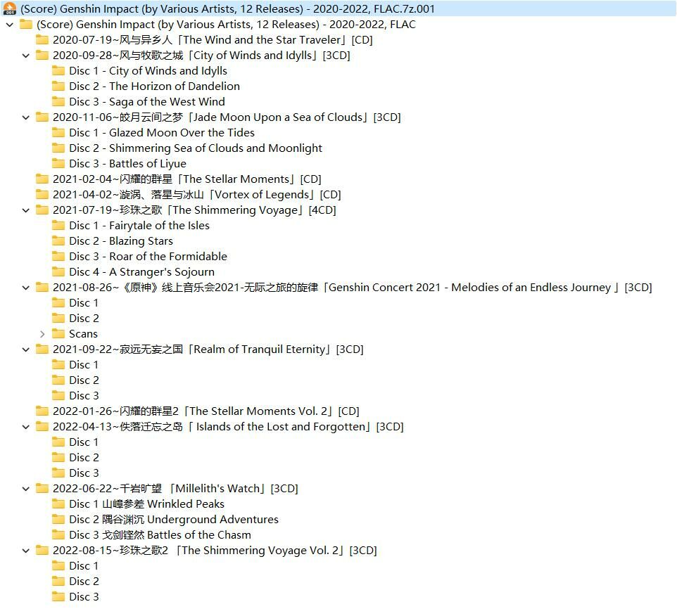Collapse the Millelith's Watch folder
This screenshot has height=616, width=677.
tap(26, 489)
